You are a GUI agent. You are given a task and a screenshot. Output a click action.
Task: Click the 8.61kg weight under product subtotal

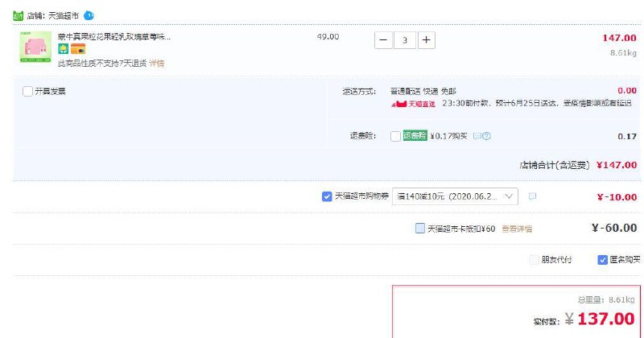tap(623, 53)
